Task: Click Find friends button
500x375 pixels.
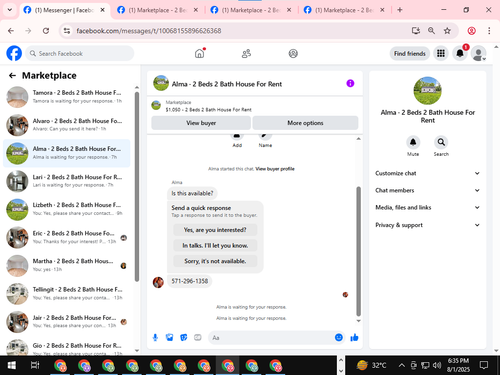Action: [410, 54]
